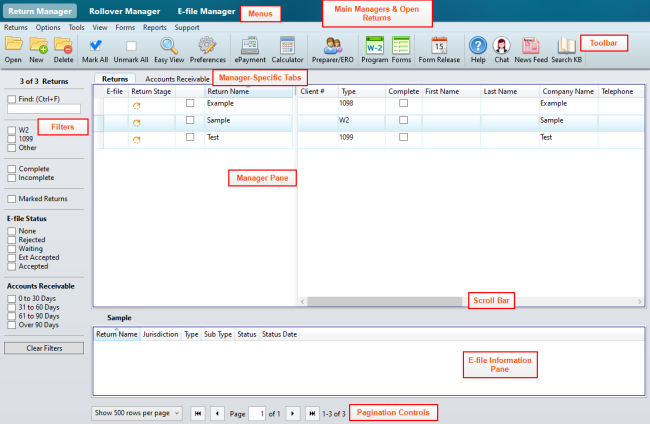This screenshot has height=424, width=650.
Task: Click the Search KB icon
Action: click(565, 47)
